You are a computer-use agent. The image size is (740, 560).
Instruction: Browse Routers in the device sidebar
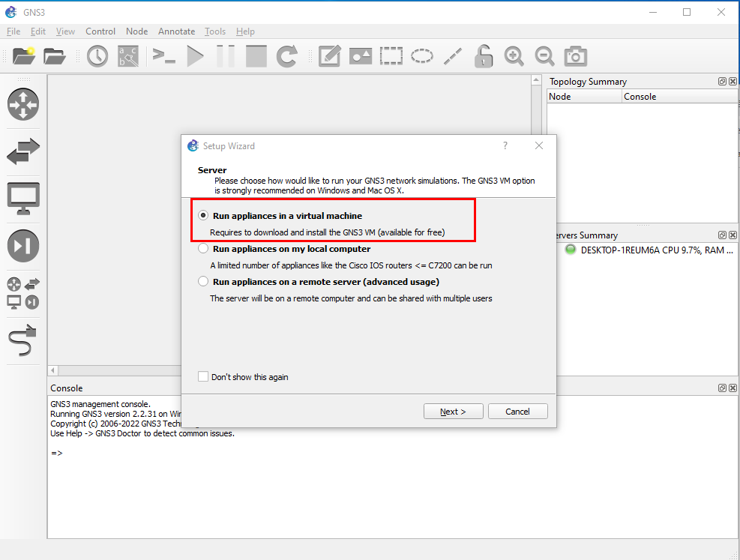[x=23, y=104]
